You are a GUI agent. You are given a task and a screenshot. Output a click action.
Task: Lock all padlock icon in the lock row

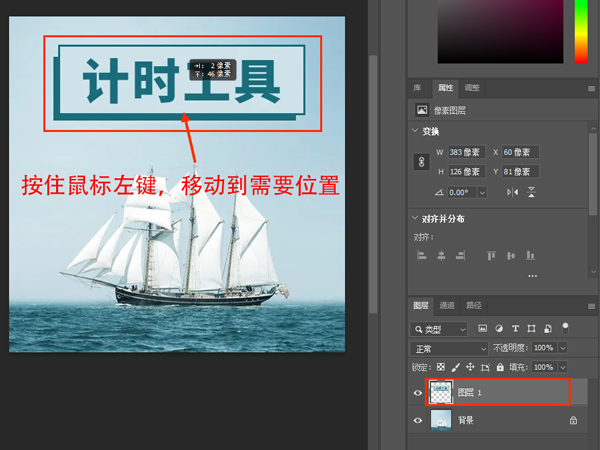point(501,367)
